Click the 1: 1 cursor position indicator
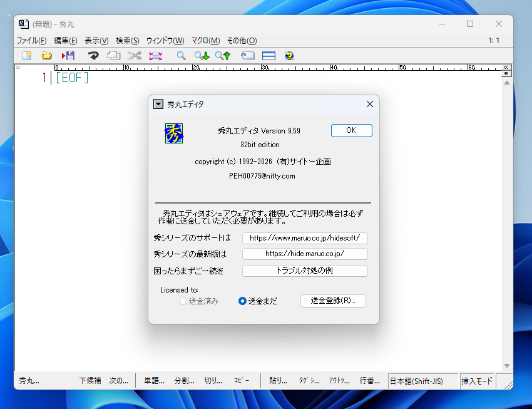This screenshot has width=532, height=409. (x=494, y=40)
